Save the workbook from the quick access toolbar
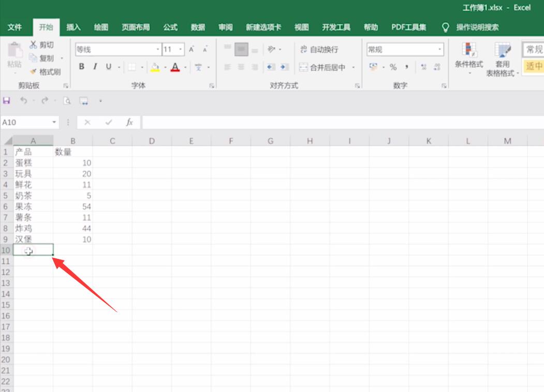 7,100
